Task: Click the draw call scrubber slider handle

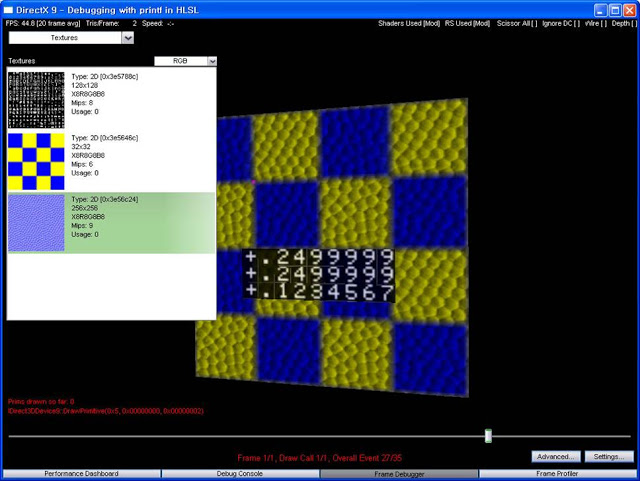Action: click(x=488, y=436)
